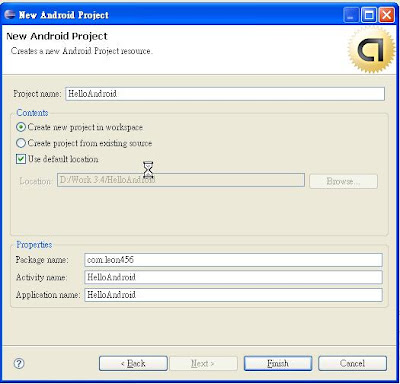Minimize the New Android Project window
Image resolution: width=400 pixels, height=384 pixels.
[351, 15]
